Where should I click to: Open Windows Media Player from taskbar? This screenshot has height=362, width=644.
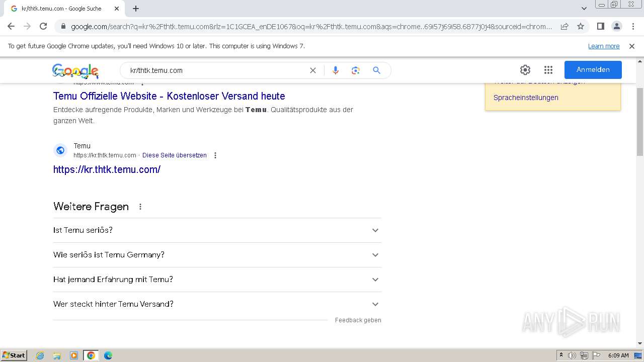coord(74,355)
